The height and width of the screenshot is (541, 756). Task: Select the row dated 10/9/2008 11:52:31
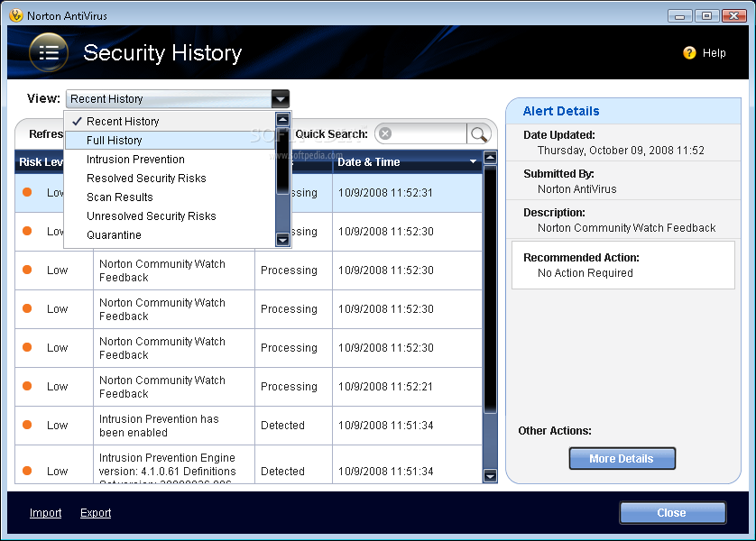click(x=248, y=193)
